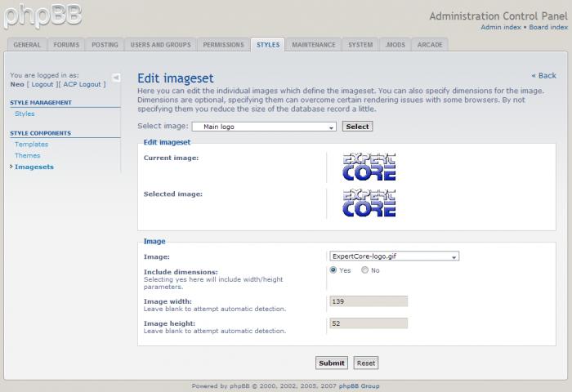The height and width of the screenshot is (392, 572).
Task: Switch to the System tab
Action: point(360,45)
